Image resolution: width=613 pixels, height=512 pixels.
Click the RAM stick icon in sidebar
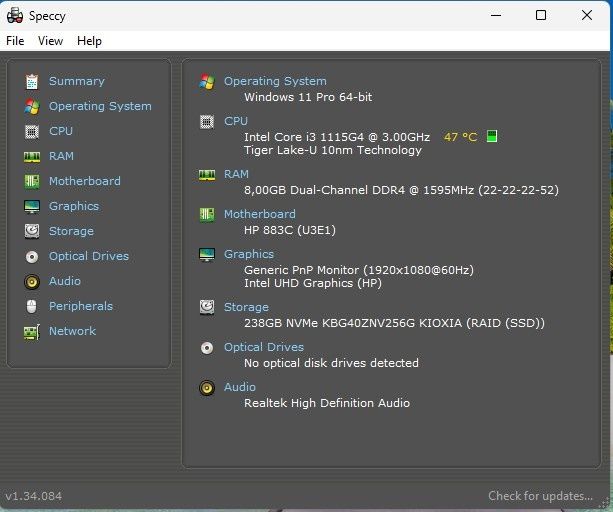[32, 157]
